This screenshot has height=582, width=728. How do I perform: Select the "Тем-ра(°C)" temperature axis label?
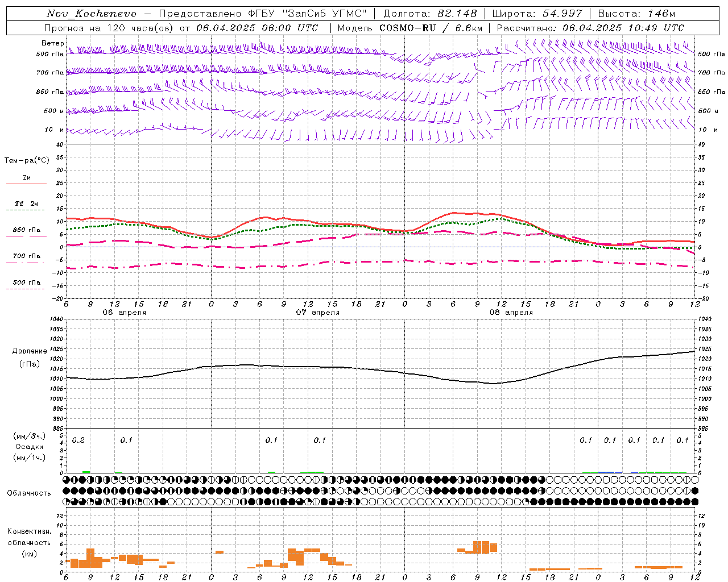[x=27, y=161]
